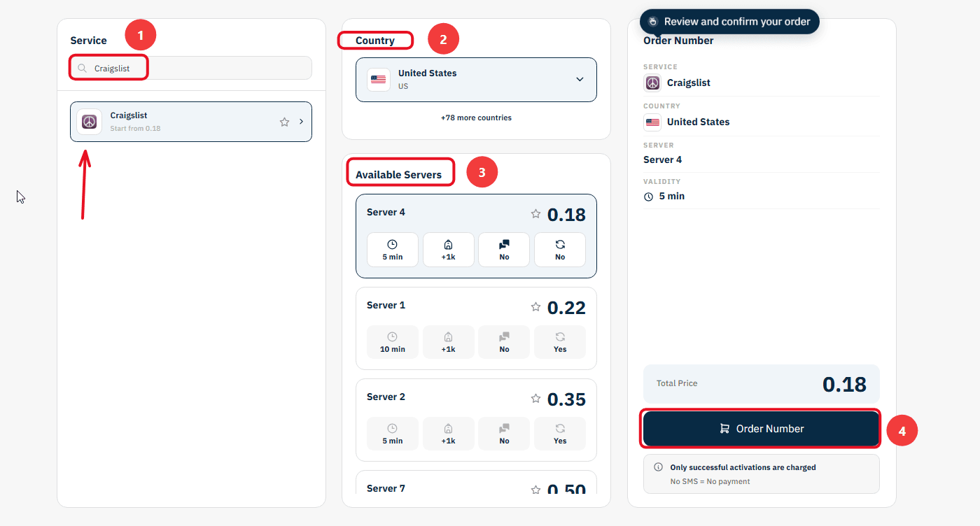Screen dimensions: 980x526
Task: Click the info icon beside 'Only successful activations'
Action: [x=658, y=467]
